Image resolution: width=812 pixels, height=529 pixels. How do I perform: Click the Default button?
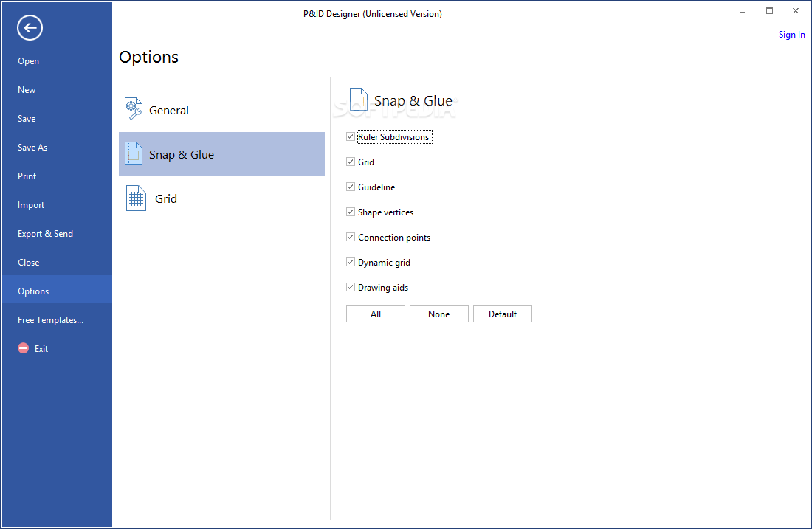click(x=502, y=314)
